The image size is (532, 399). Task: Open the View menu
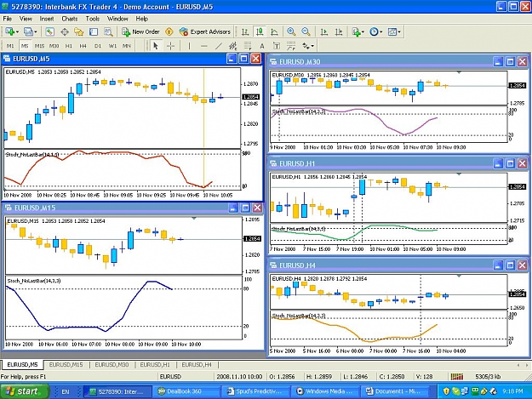tap(26, 19)
